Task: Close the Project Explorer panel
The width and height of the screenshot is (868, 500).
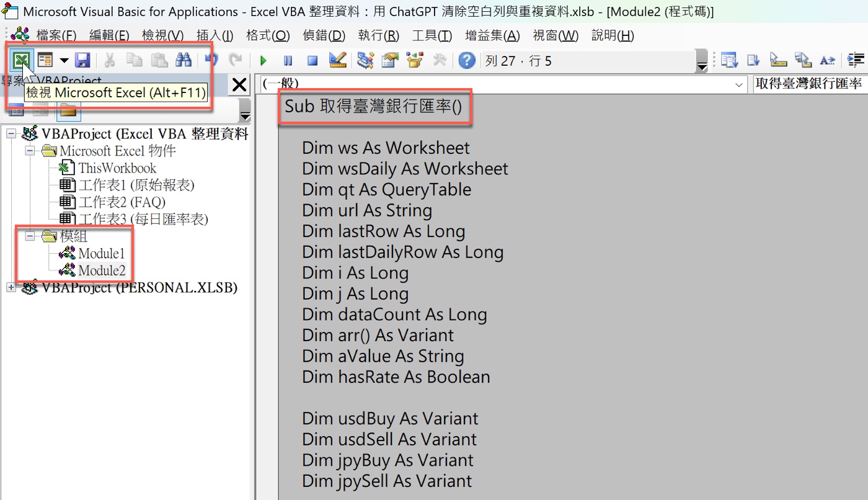Action: (x=239, y=85)
